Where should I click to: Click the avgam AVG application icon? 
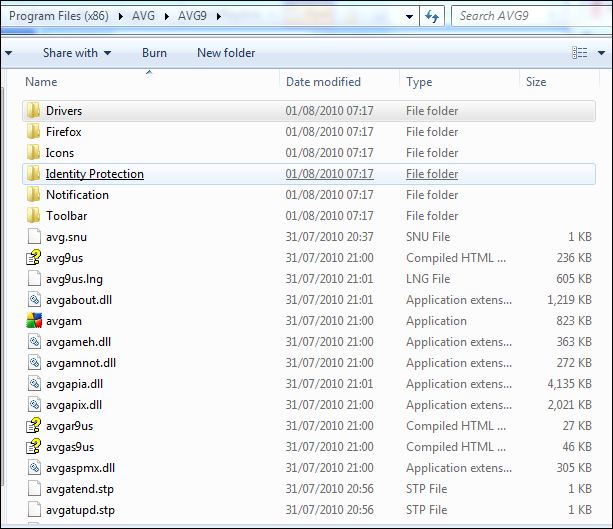coord(34,321)
